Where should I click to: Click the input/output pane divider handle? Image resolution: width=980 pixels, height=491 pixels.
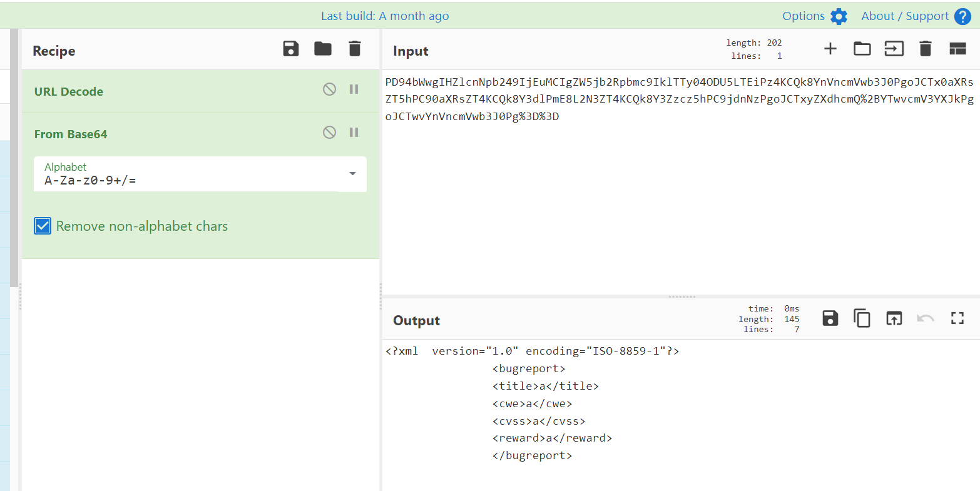pos(682,296)
